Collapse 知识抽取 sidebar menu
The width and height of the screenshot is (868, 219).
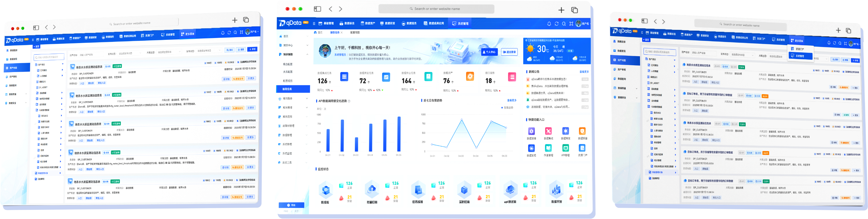coord(293,54)
